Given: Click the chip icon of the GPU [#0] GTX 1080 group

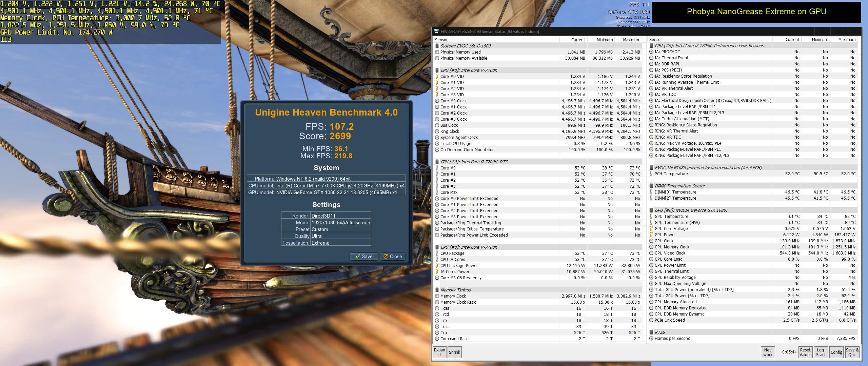Looking at the screenshot, I should point(651,210).
